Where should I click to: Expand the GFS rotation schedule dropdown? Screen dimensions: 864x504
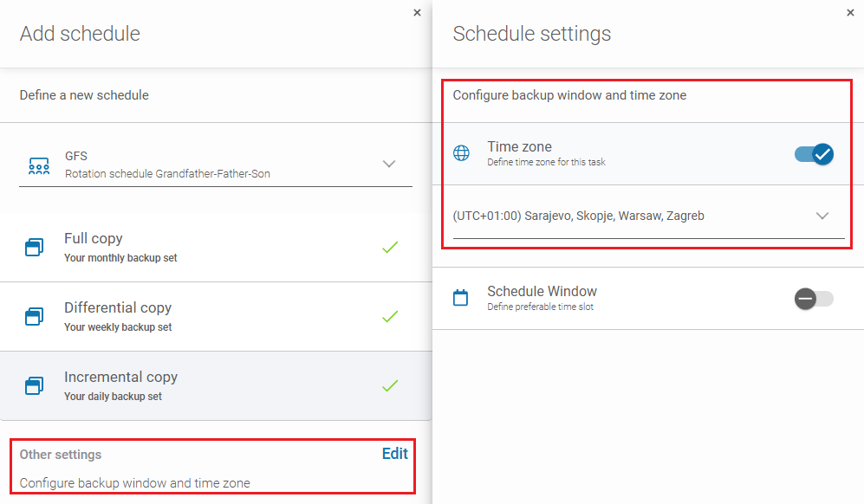(389, 162)
